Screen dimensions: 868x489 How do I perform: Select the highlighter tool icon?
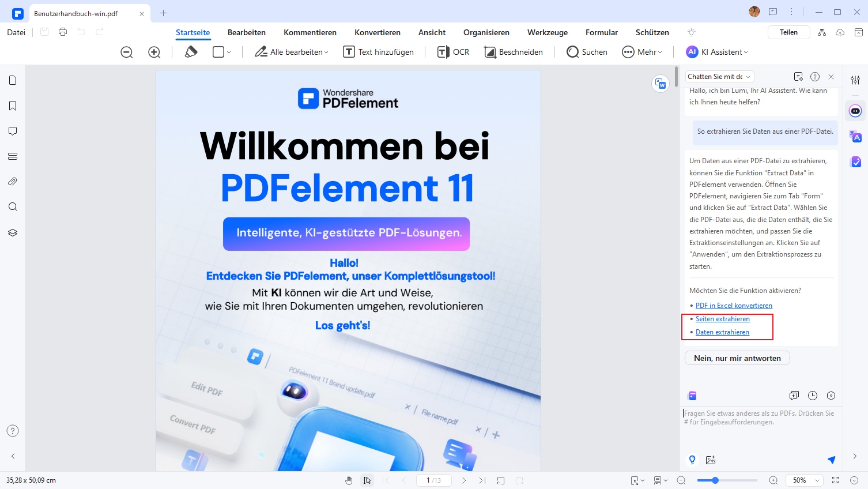click(x=191, y=52)
